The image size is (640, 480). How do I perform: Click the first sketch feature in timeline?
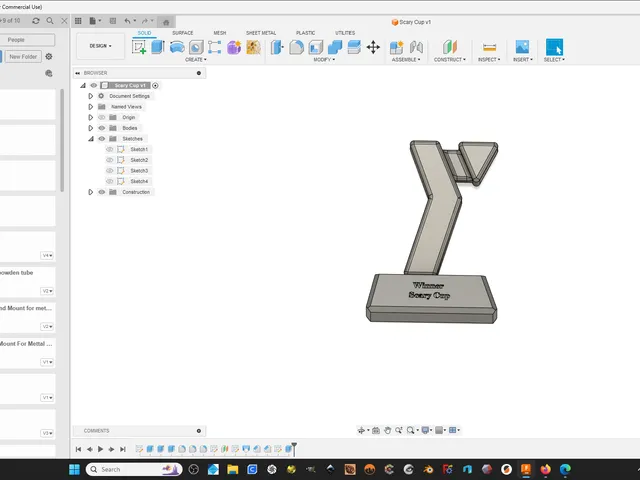coord(139,449)
